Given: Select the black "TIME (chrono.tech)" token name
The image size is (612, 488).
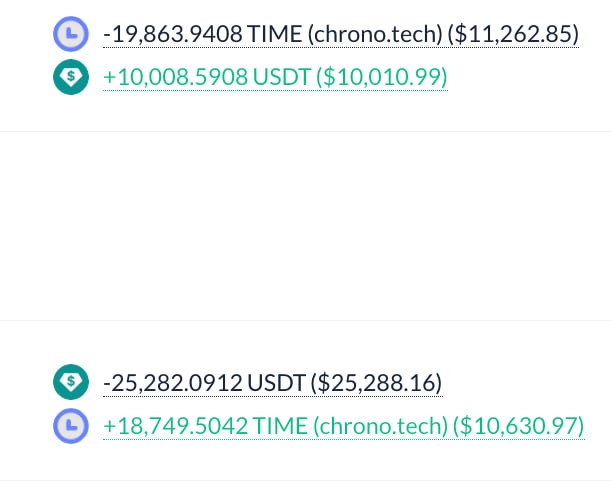Looking at the screenshot, I should tap(345, 34).
